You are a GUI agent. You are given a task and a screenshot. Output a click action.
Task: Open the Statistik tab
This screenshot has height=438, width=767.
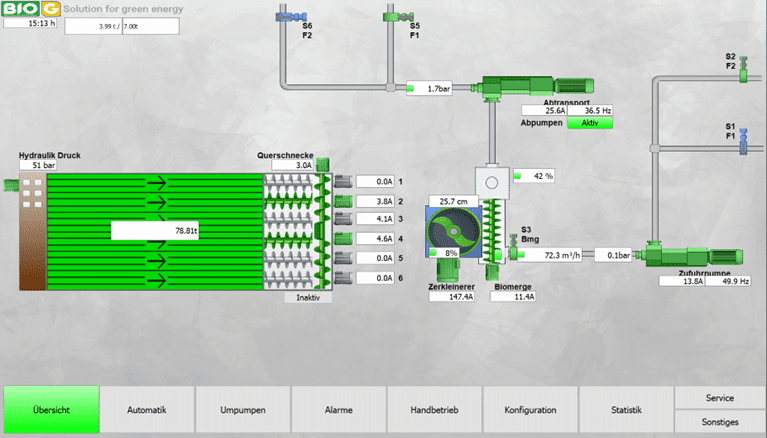(626, 410)
